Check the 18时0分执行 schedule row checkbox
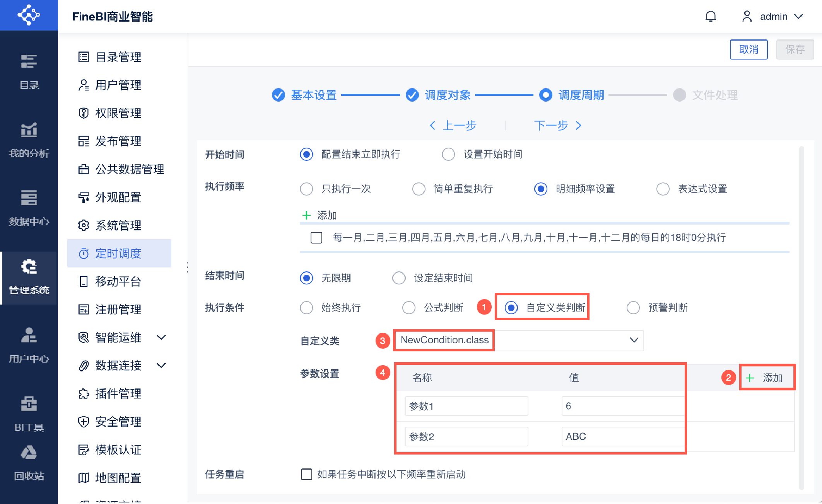 [316, 237]
